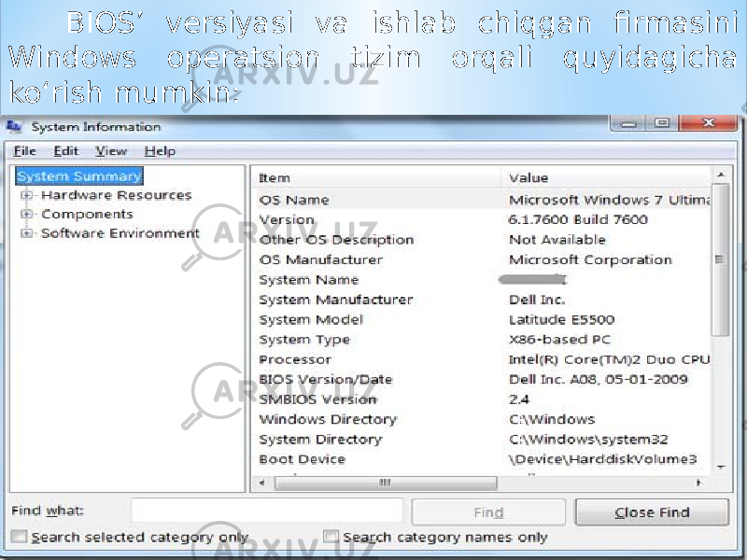Click the horizontal scrollbar left arrow
The image size is (747, 560).
click(262, 483)
